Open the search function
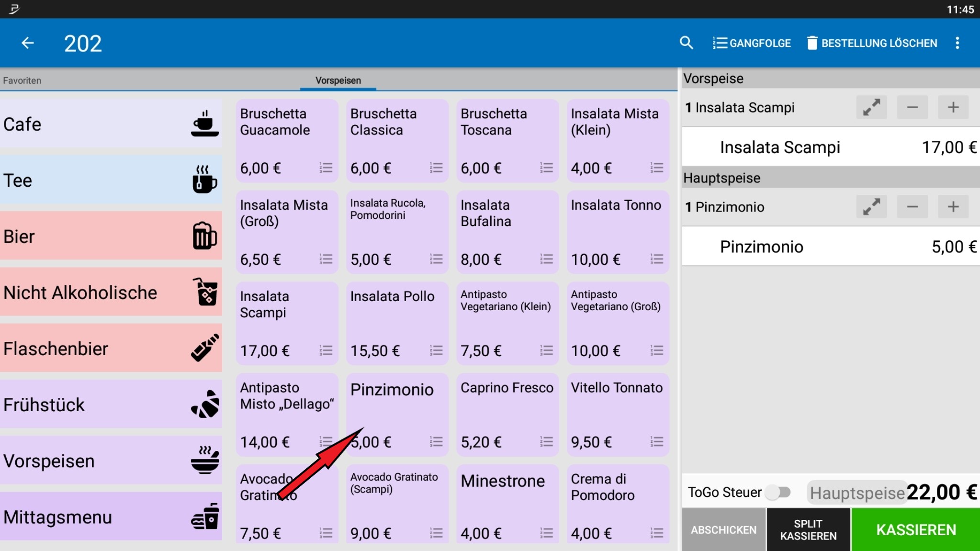 point(687,43)
